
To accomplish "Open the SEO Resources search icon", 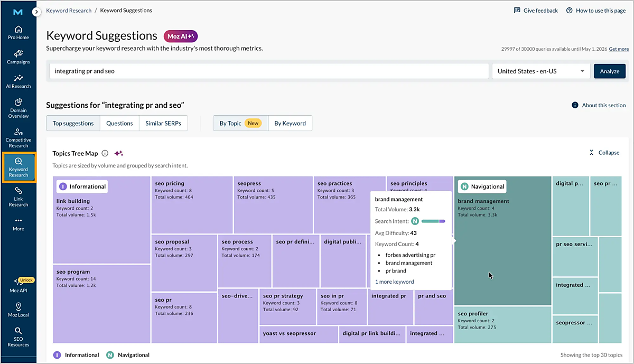I will click(18, 330).
